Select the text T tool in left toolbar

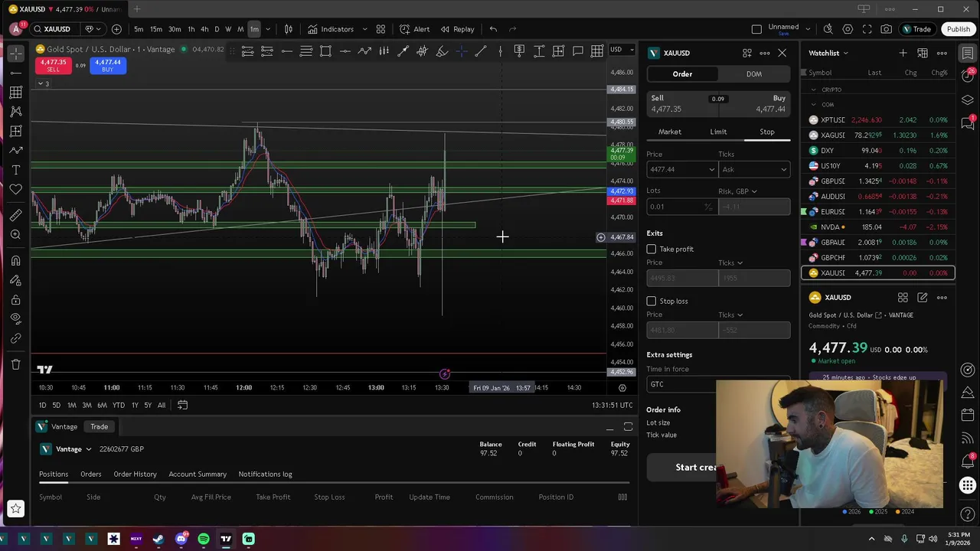tap(15, 170)
